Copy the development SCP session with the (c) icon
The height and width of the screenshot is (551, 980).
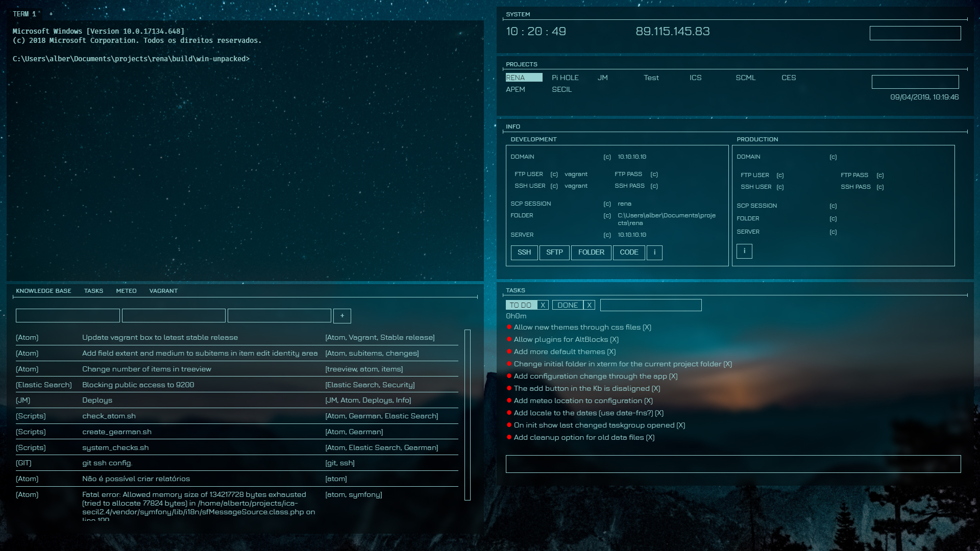tap(607, 204)
